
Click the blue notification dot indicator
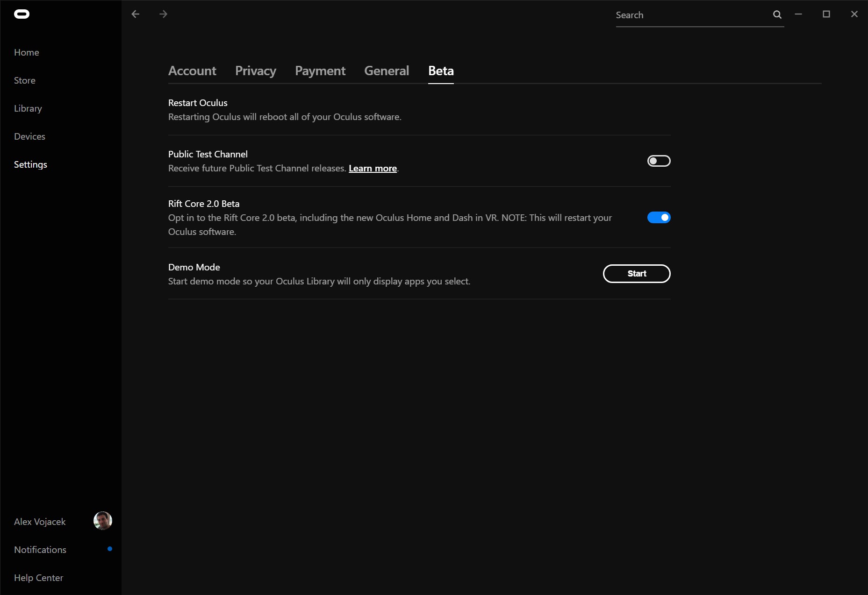click(110, 549)
